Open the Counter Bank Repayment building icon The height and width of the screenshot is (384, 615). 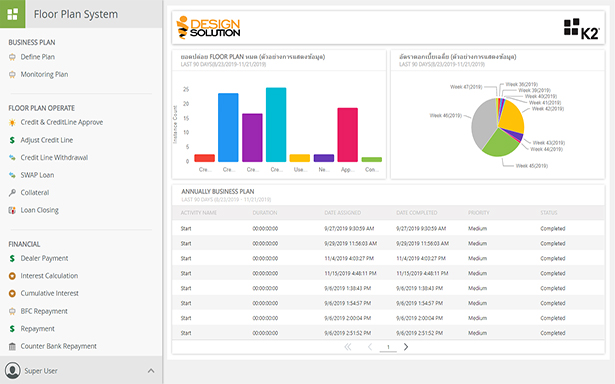tap(12, 346)
